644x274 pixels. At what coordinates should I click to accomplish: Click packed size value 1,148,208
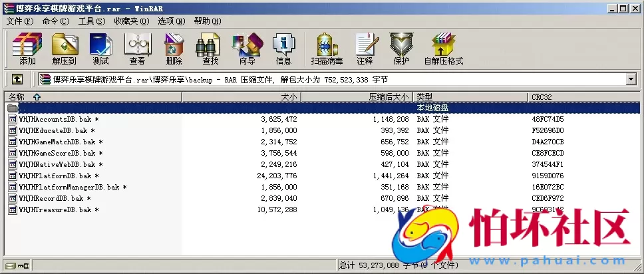(x=391, y=119)
